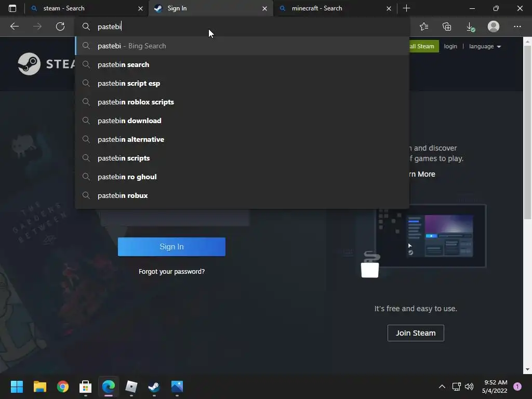The image size is (532, 399).
Task: Click the page vertical scrollbar thumb
Action: click(527, 132)
